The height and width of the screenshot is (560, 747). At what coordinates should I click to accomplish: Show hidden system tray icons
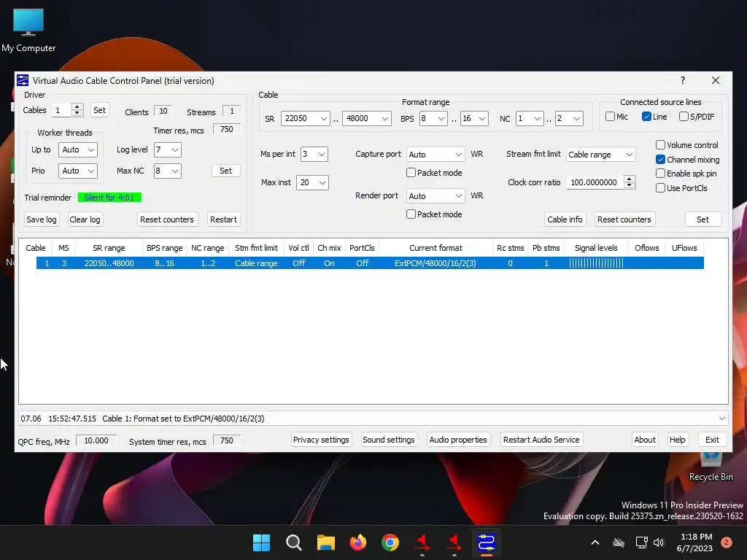(595, 542)
